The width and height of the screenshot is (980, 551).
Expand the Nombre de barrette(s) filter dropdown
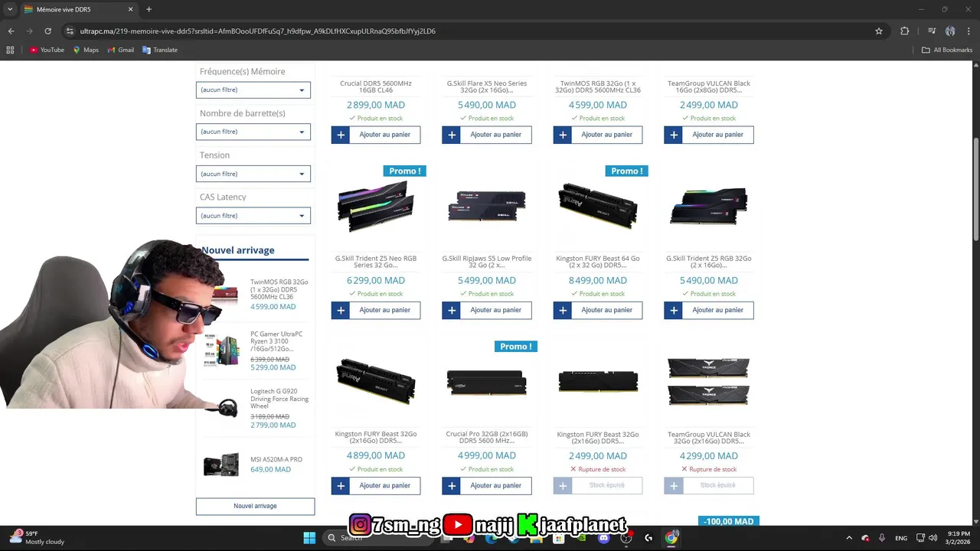tap(253, 132)
